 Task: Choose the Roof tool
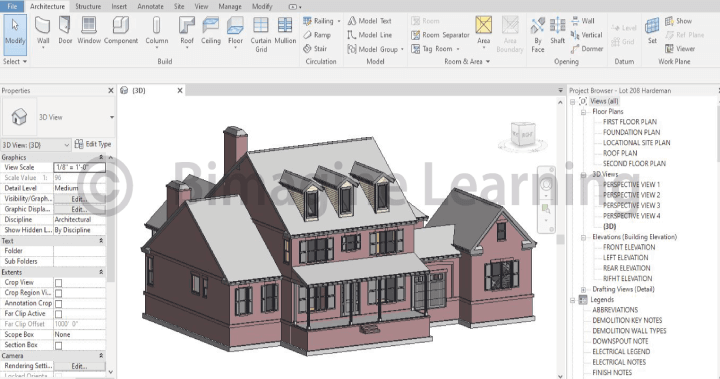click(186, 31)
